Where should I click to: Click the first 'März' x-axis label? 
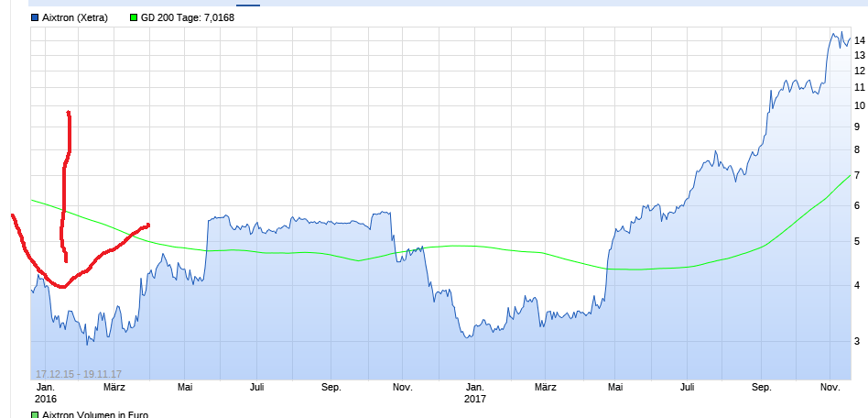pos(114,387)
